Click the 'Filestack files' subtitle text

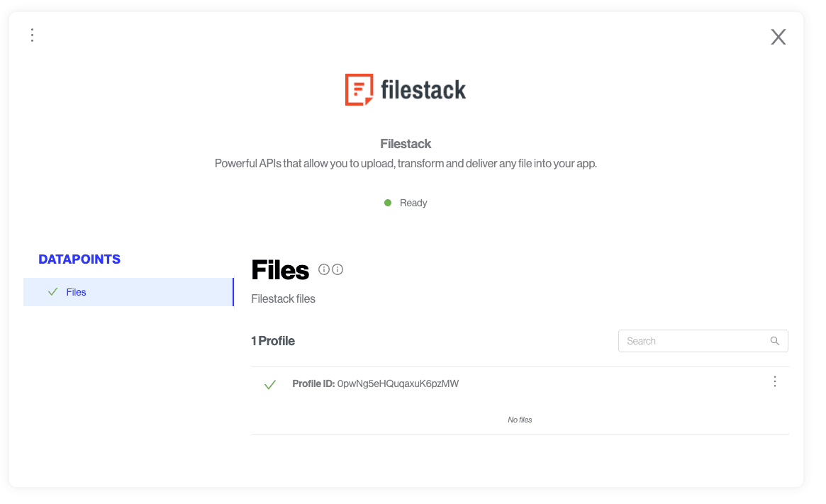pos(283,299)
